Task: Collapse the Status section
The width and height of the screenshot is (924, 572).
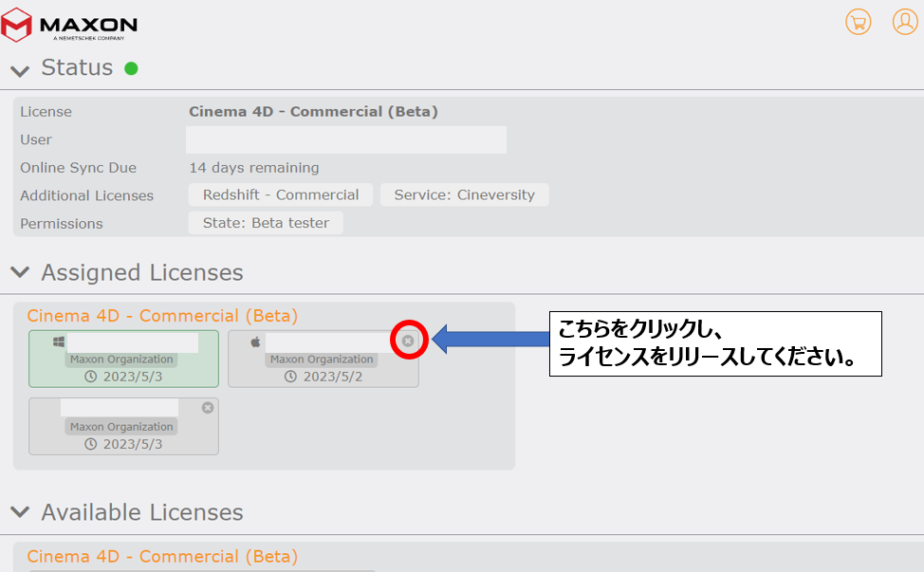Action: coord(20,71)
